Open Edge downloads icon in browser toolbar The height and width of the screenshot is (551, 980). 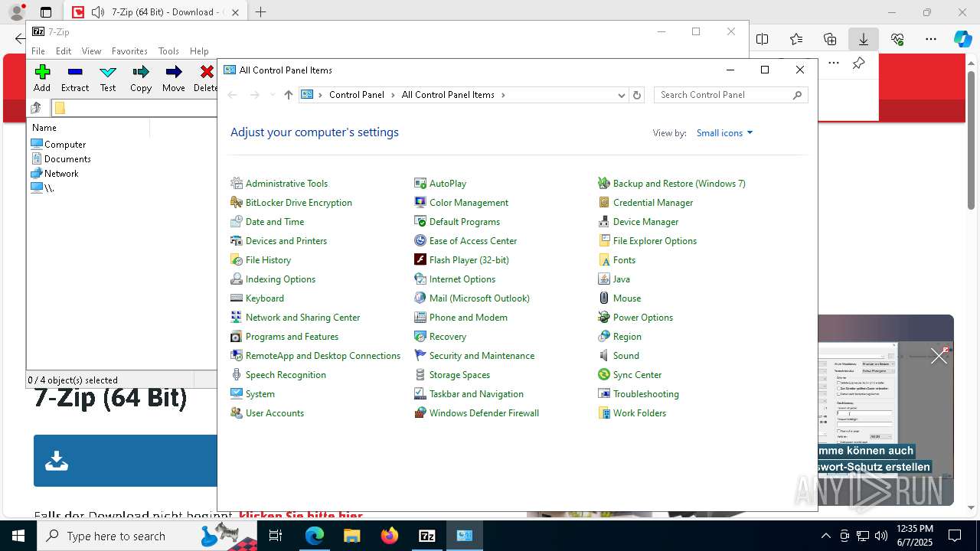pyautogui.click(x=864, y=39)
